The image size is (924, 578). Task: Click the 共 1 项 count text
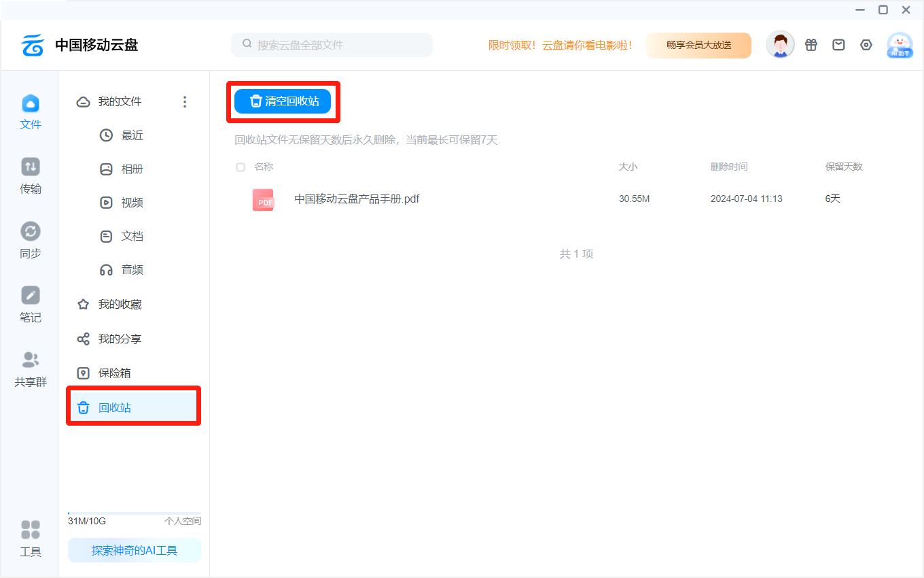(x=576, y=254)
